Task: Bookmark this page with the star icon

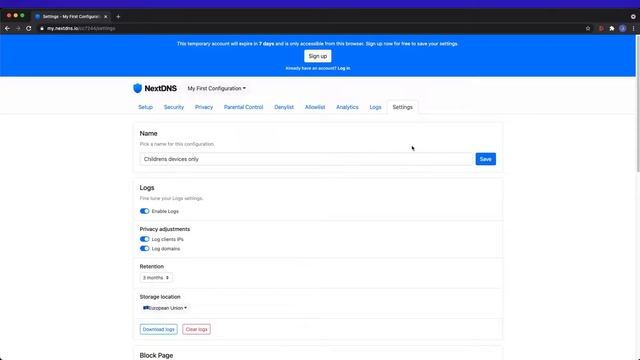Action: point(588,28)
